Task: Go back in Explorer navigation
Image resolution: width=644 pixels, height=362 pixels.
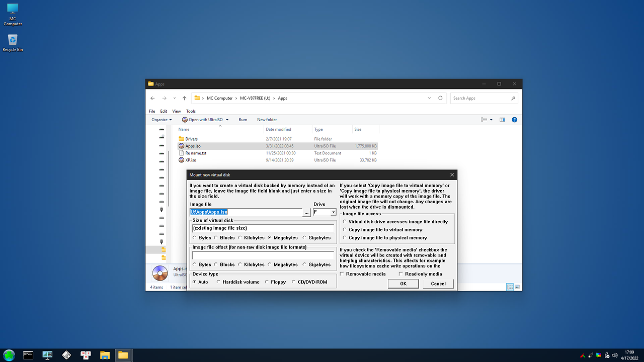Action: [152, 98]
